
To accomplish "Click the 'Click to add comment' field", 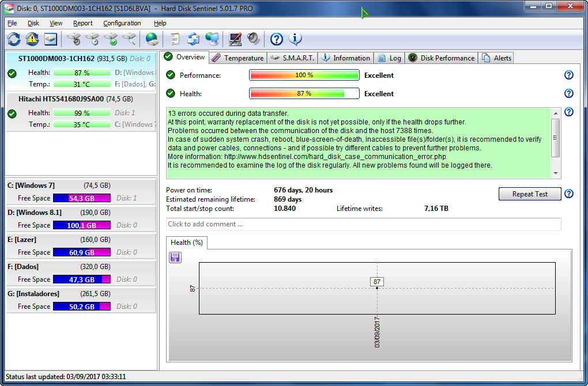I will 363,224.
